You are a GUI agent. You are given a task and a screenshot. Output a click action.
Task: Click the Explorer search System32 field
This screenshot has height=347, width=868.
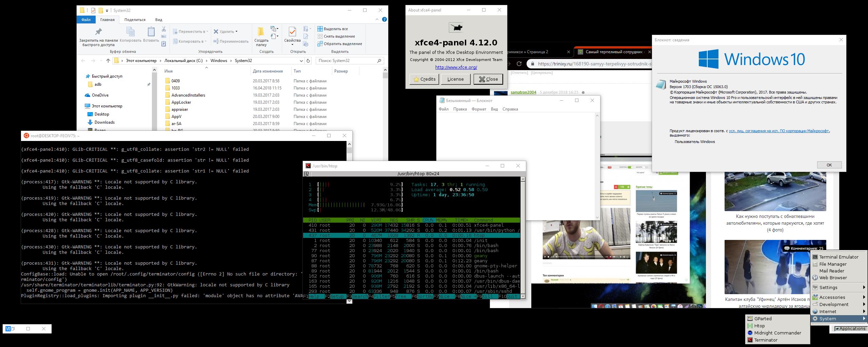pos(350,61)
